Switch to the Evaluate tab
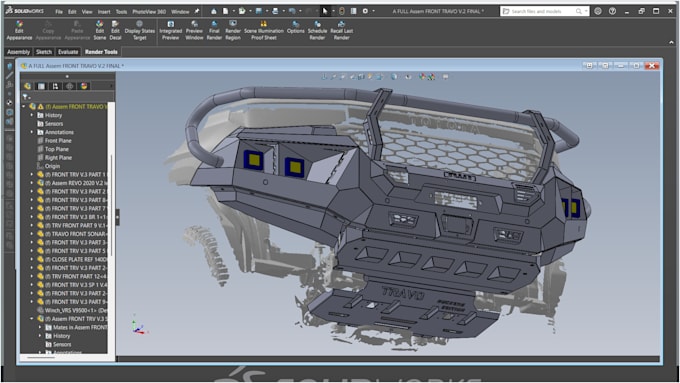This screenshot has width=680, height=383. [68, 52]
